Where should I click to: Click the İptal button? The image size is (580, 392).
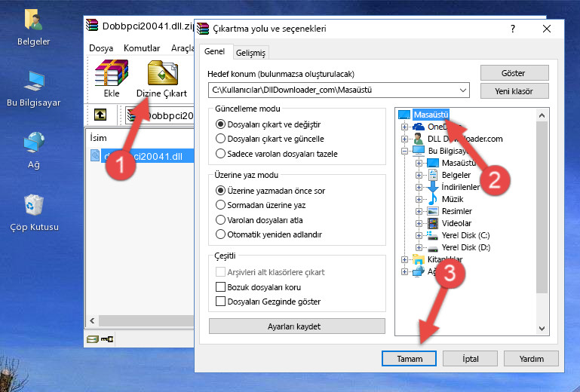pos(470,359)
